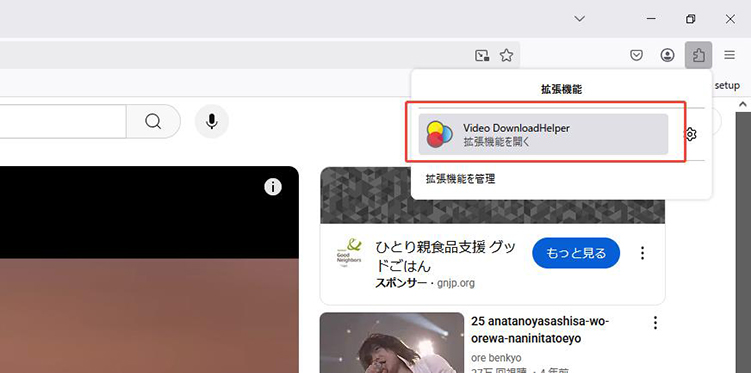The height and width of the screenshot is (373, 751).
Task: Open the 25 anatanoyasashisa video thumbnail
Action: pos(392,343)
